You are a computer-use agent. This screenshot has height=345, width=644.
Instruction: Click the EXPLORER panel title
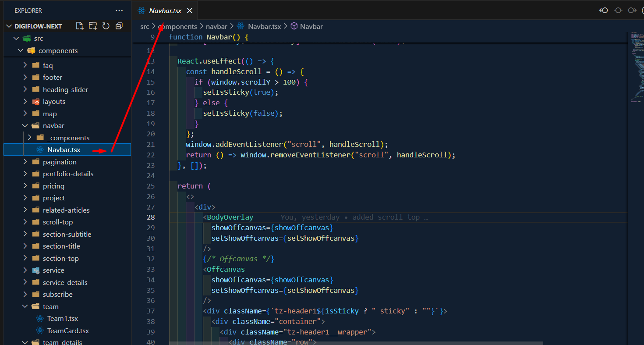[28, 11]
